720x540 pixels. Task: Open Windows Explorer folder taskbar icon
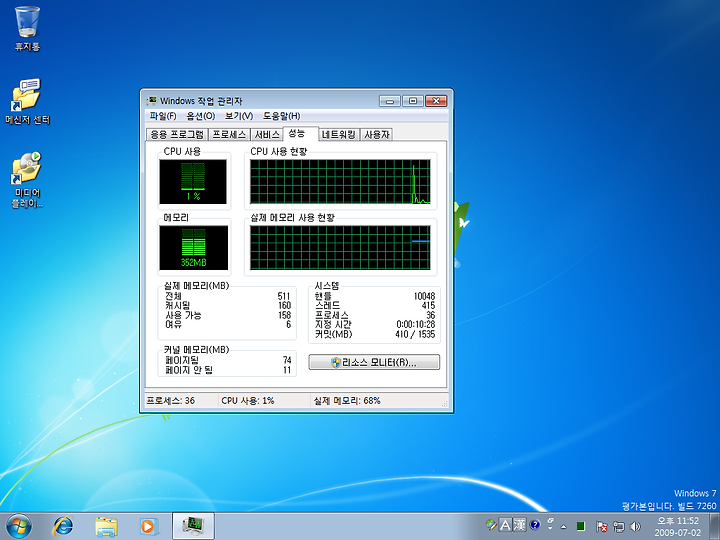tap(106, 526)
